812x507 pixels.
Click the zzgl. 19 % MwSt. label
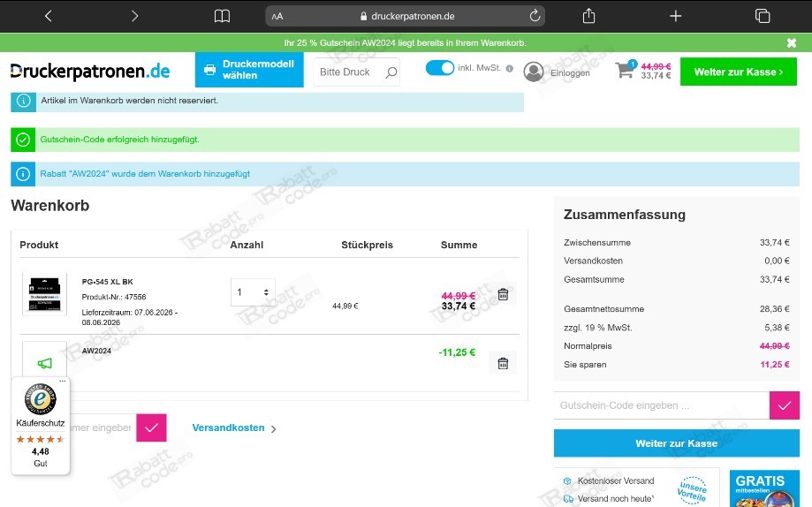point(597,328)
